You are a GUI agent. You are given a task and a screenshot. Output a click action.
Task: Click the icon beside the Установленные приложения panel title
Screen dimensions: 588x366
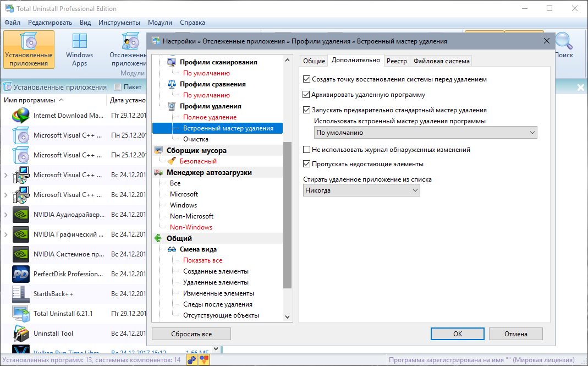(x=7, y=87)
